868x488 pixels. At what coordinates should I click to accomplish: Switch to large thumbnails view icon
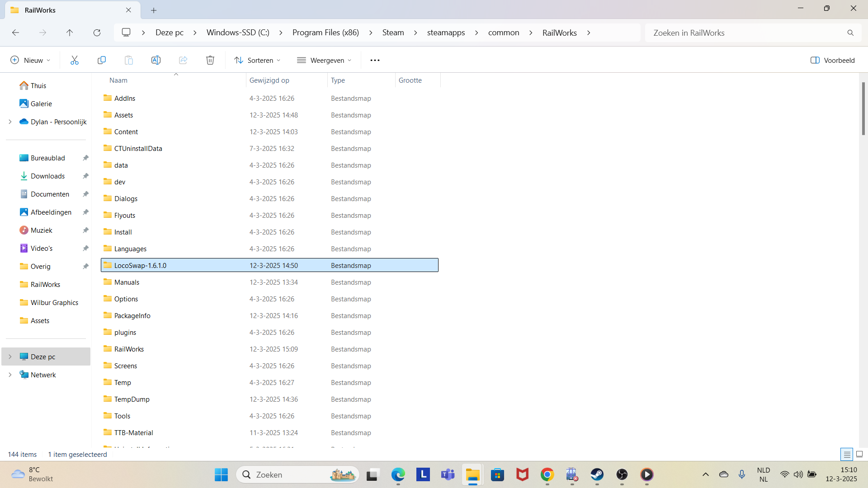coord(859,454)
